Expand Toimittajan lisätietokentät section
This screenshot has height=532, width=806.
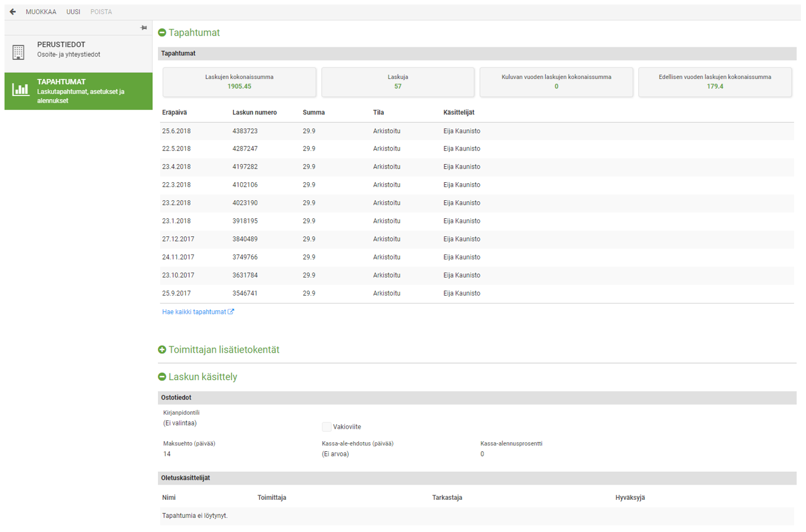pyautogui.click(x=162, y=350)
